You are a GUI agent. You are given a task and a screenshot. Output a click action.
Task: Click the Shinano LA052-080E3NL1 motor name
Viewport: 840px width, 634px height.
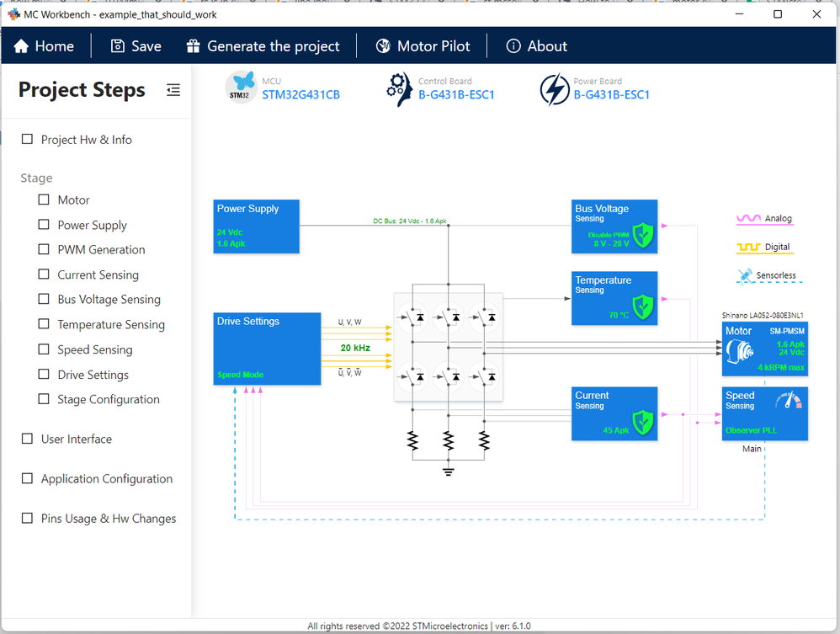[763, 315]
